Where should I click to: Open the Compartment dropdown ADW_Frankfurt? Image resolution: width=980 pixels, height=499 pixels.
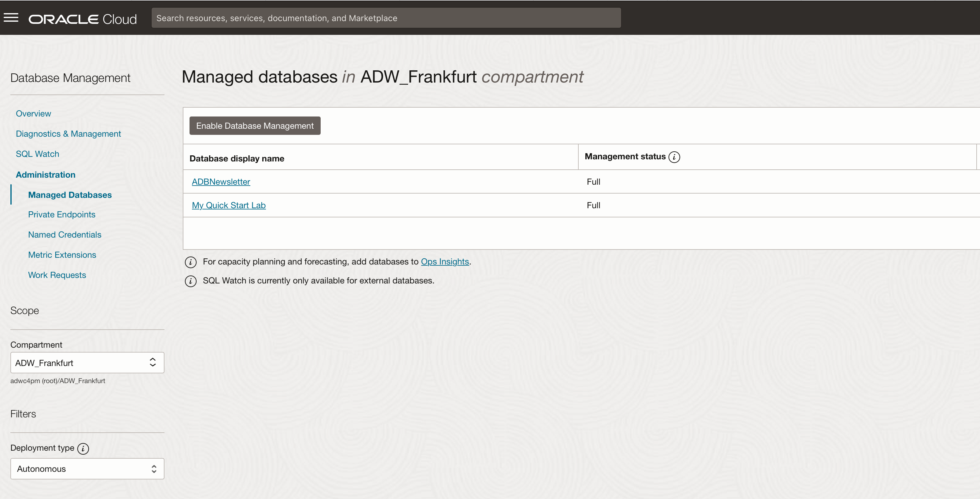(87, 363)
